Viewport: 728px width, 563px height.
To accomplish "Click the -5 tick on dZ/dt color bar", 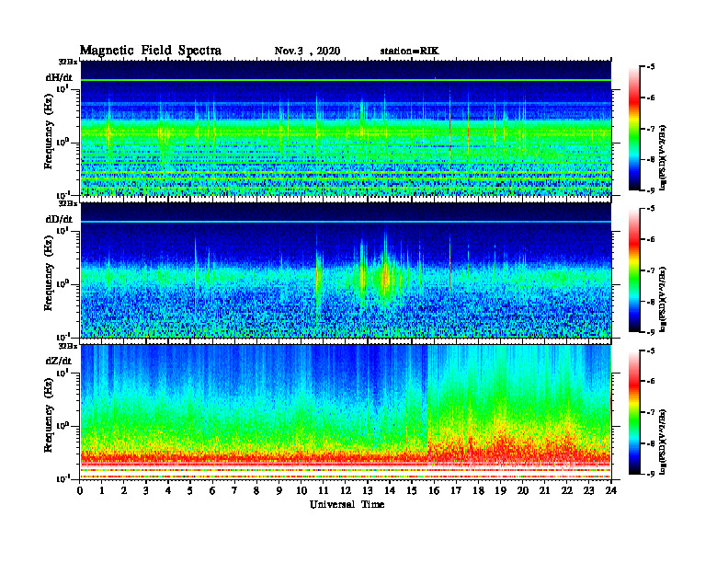I will point(651,350).
